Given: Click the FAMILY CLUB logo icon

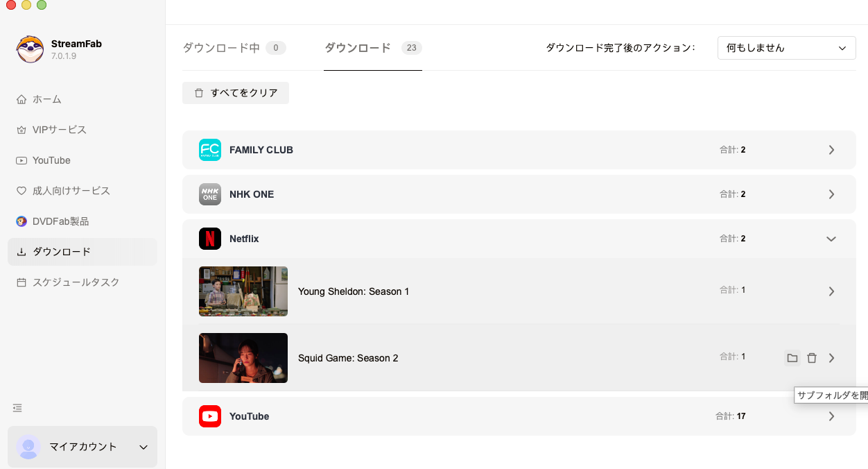Looking at the screenshot, I should [x=210, y=150].
